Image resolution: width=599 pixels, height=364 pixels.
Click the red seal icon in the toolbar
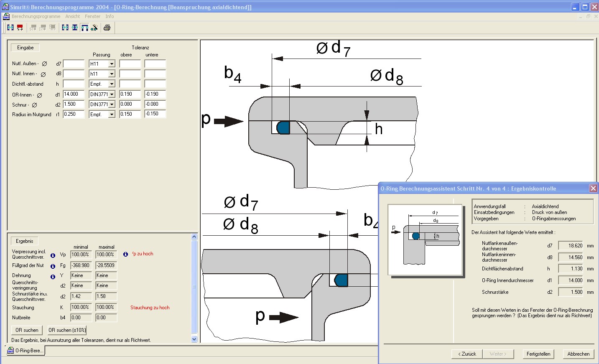click(x=20, y=28)
